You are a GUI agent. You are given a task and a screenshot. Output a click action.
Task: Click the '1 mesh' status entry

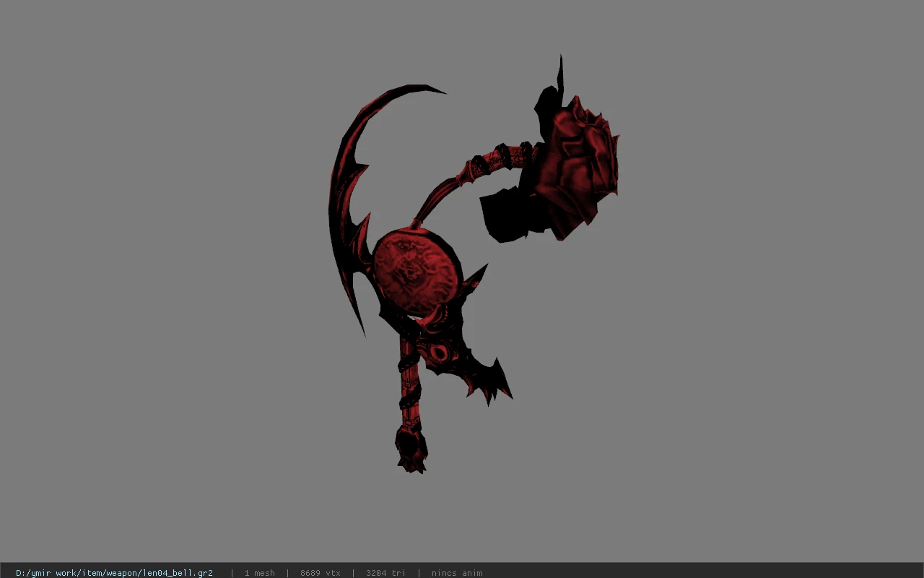259,573
